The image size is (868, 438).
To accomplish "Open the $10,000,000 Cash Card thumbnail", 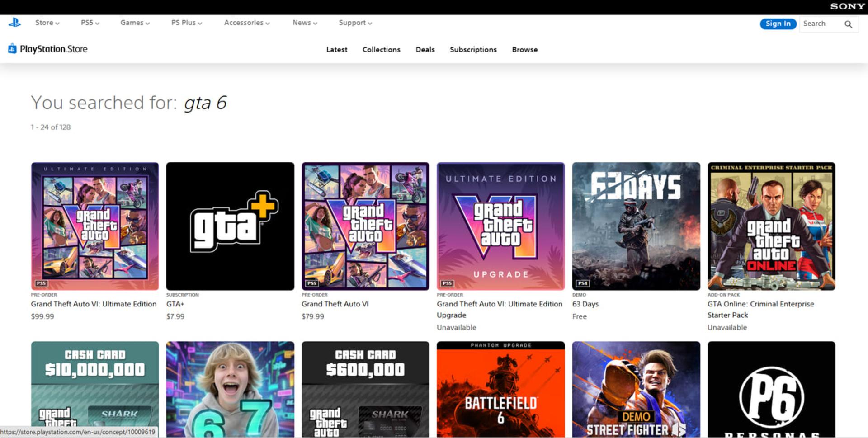I will (x=95, y=389).
